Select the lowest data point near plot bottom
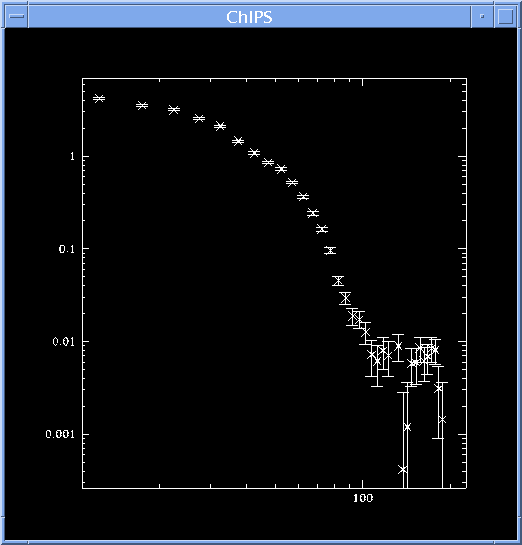 click(x=403, y=470)
